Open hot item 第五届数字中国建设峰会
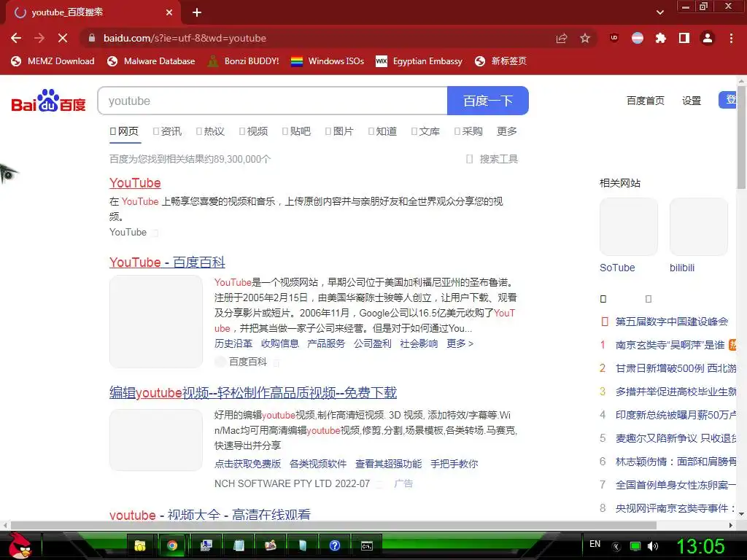747x560 pixels. pyautogui.click(x=672, y=322)
